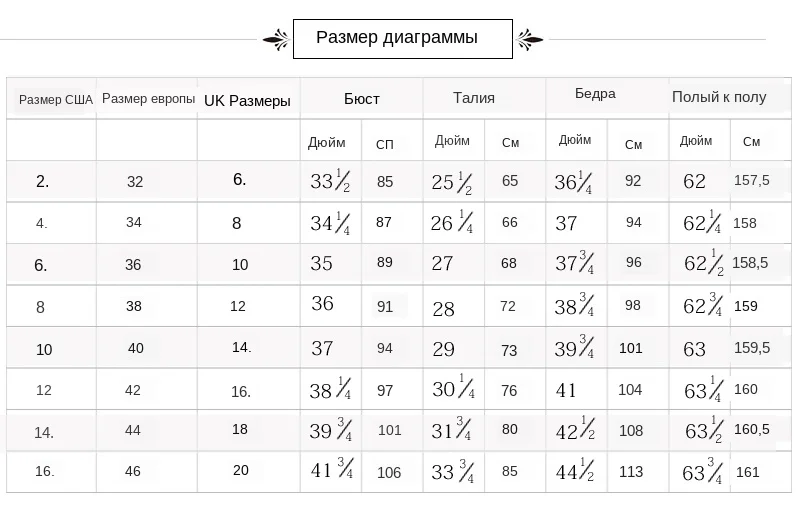Click the "Талия" column header
The width and height of the screenshot is (800, 509).
pyautogui.click(x=474, y=97)
